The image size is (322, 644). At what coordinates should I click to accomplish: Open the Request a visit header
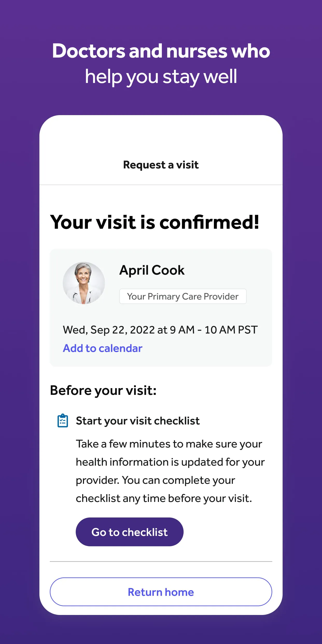click(161, 165)
